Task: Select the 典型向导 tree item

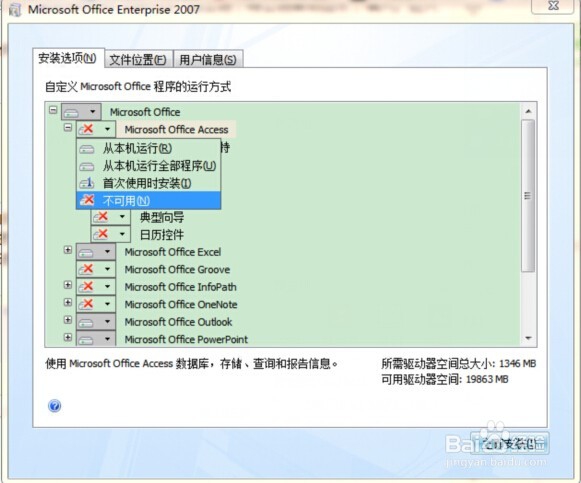Action: tap(162, 217)
